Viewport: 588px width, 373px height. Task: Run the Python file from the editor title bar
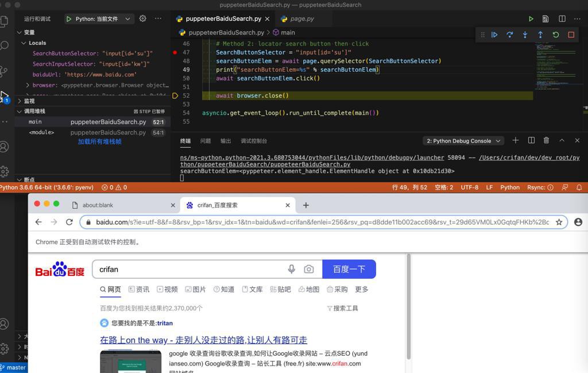[531, 19]
